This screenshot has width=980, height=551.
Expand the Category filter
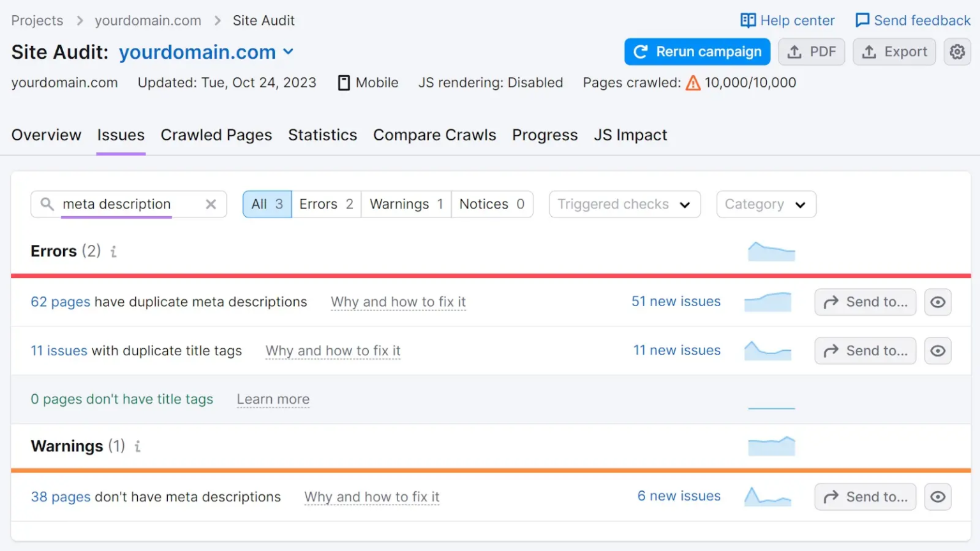[x=766, y=204]
